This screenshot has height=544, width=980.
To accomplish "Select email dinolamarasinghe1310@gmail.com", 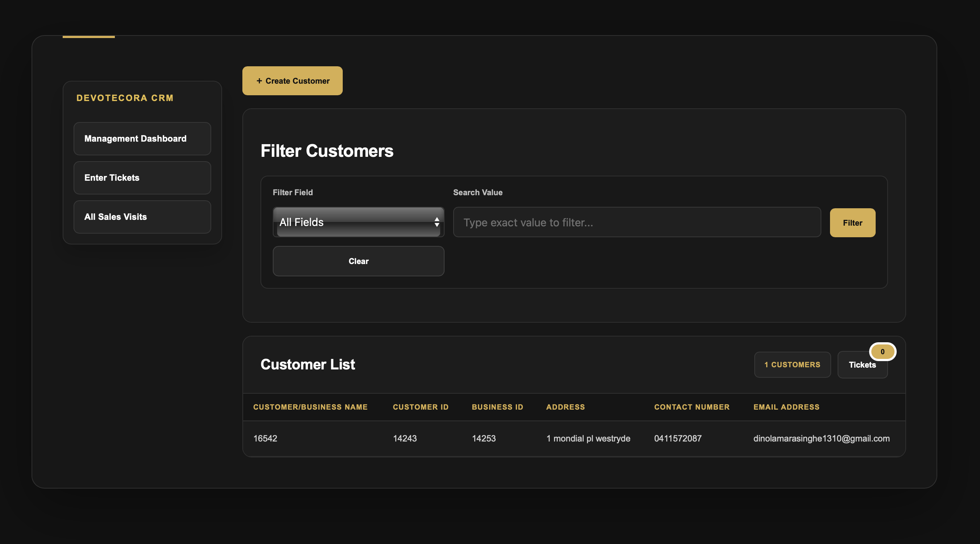I will coord(821,438).
